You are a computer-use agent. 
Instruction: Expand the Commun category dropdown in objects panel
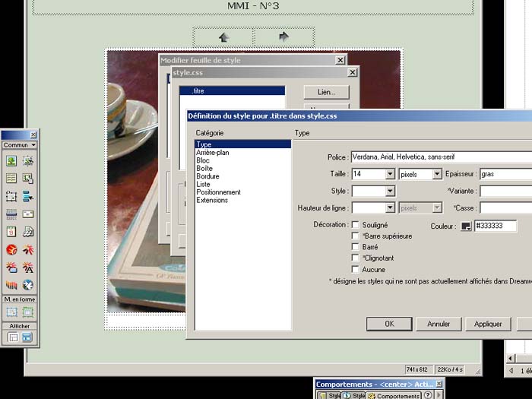(x=20, y=144)
